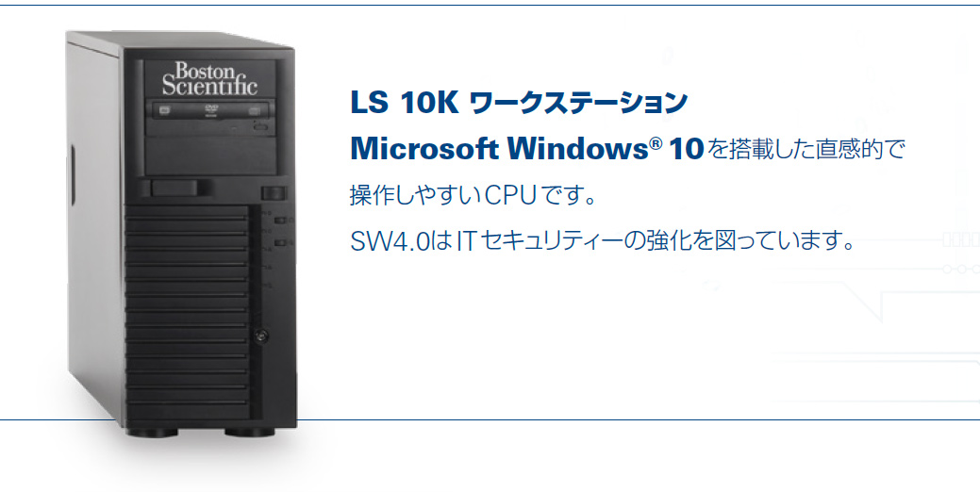Click the LS 10K ワークステーション heading

click(x=519, y=103)
